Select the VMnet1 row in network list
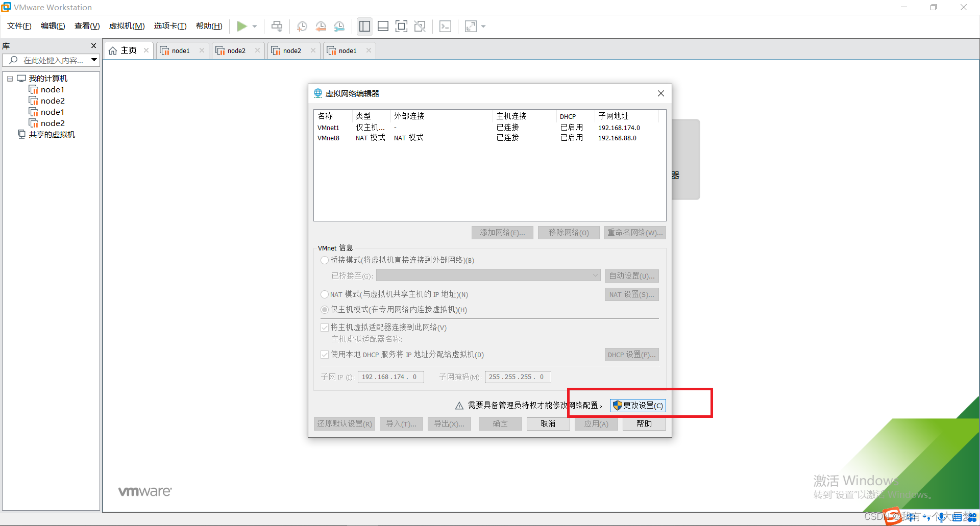Viewport: 980px width, 526px height. [x=489, y=128]
